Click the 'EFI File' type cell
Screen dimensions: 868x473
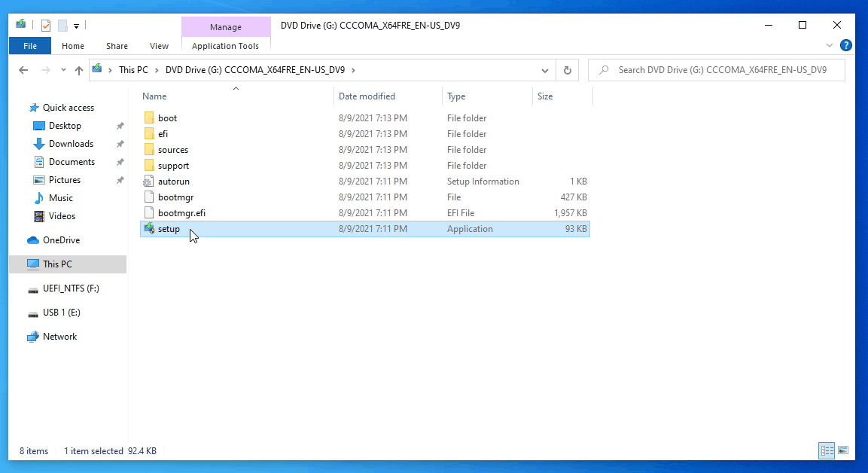pos(461,212)
